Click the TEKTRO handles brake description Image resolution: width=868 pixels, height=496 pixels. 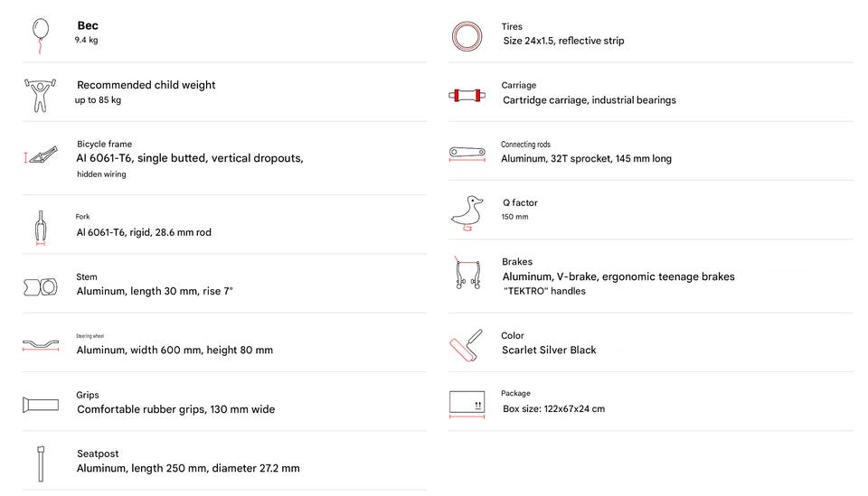click(x=544, y=292)
